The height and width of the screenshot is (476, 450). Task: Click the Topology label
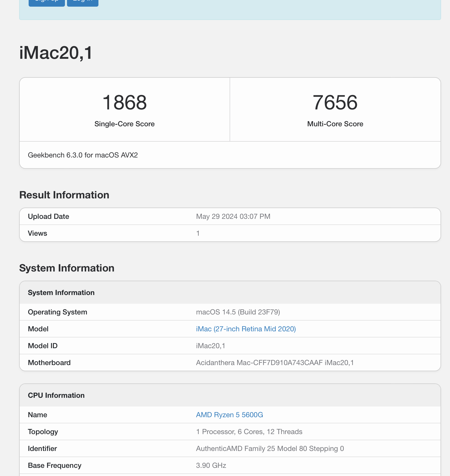pos(43,432)
